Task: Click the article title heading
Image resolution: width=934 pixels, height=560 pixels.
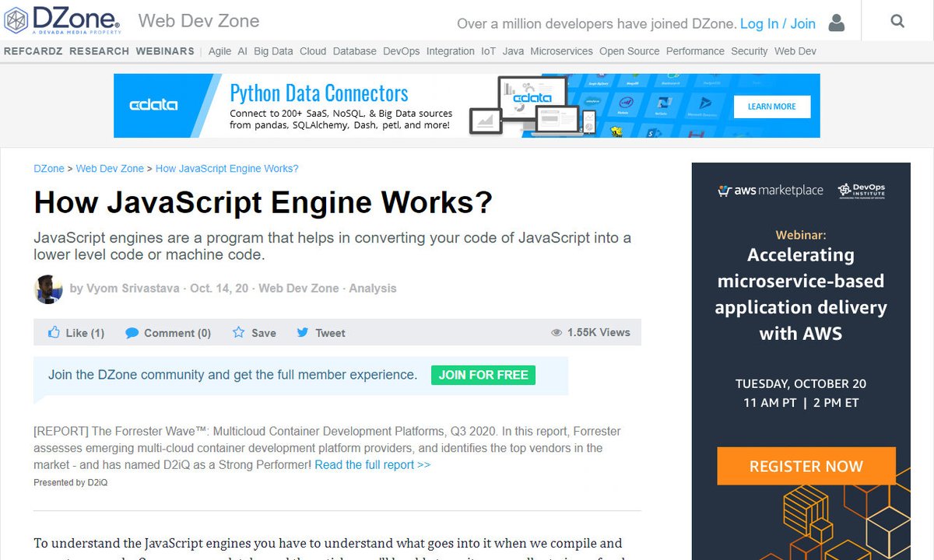Action: click(263, 203)
